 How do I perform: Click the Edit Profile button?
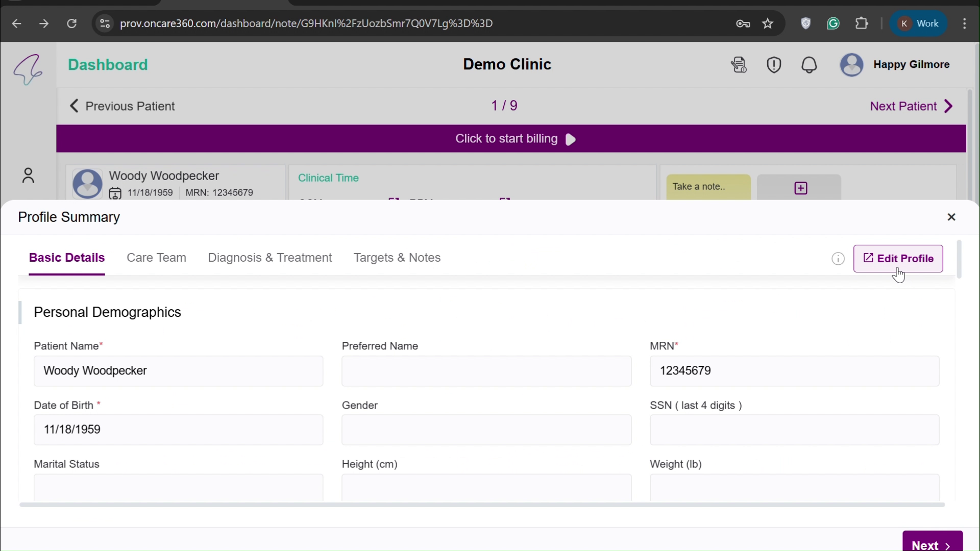(898, 259)
